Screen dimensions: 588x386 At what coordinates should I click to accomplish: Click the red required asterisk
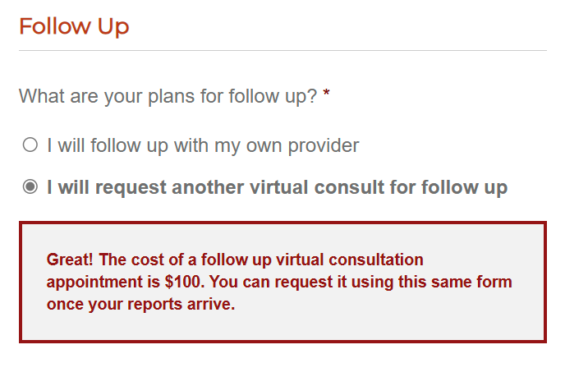[x=327, y=96]
